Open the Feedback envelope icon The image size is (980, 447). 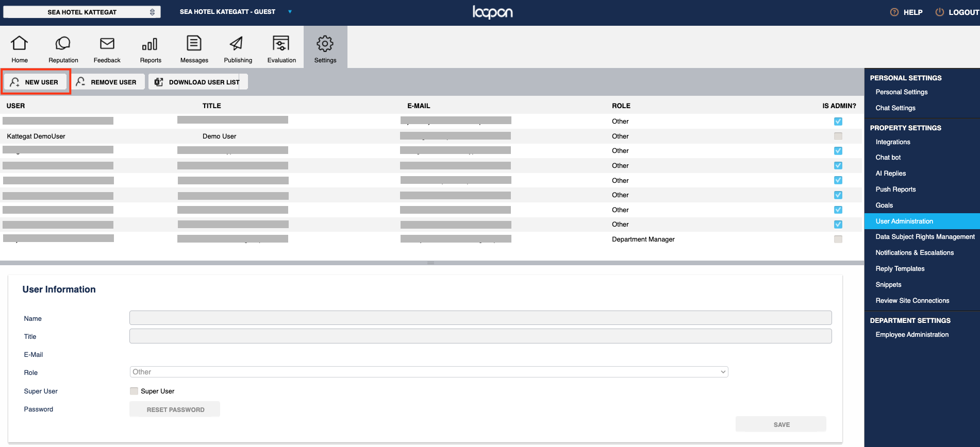coord(107,43)
